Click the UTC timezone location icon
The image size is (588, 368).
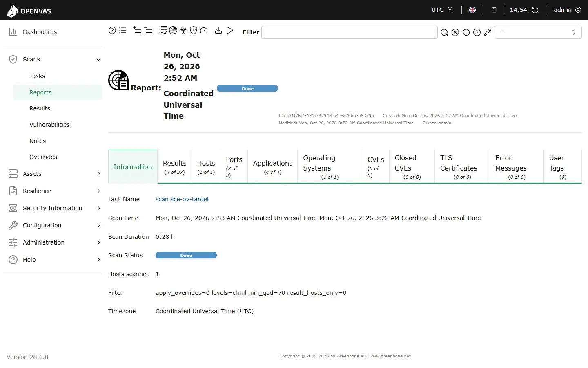[x=450, y=10]
